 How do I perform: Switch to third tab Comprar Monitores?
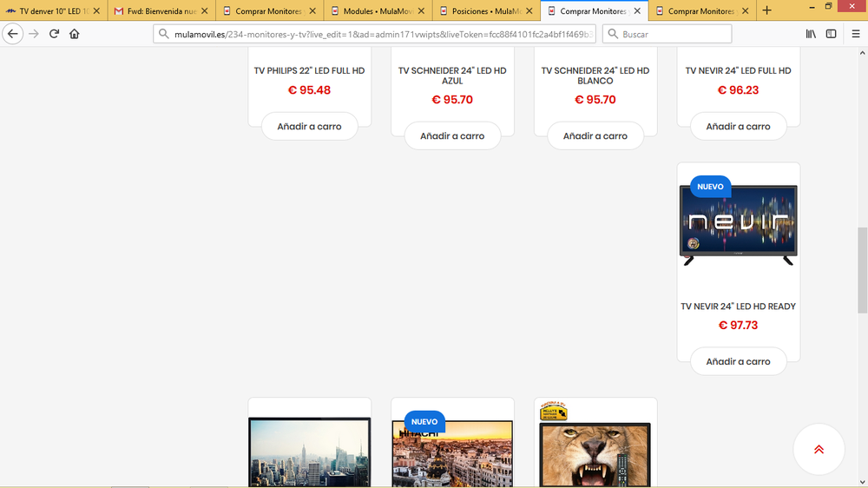[x=270, y=10]
